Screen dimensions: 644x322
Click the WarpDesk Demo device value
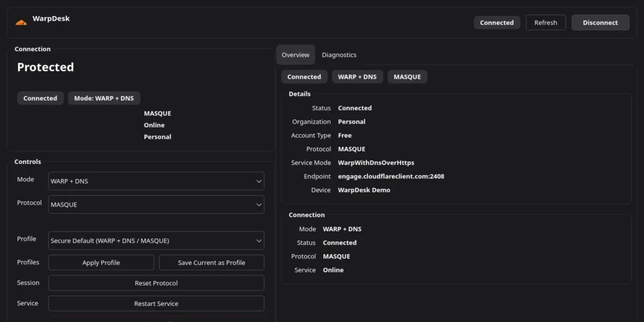coord(364,190)
